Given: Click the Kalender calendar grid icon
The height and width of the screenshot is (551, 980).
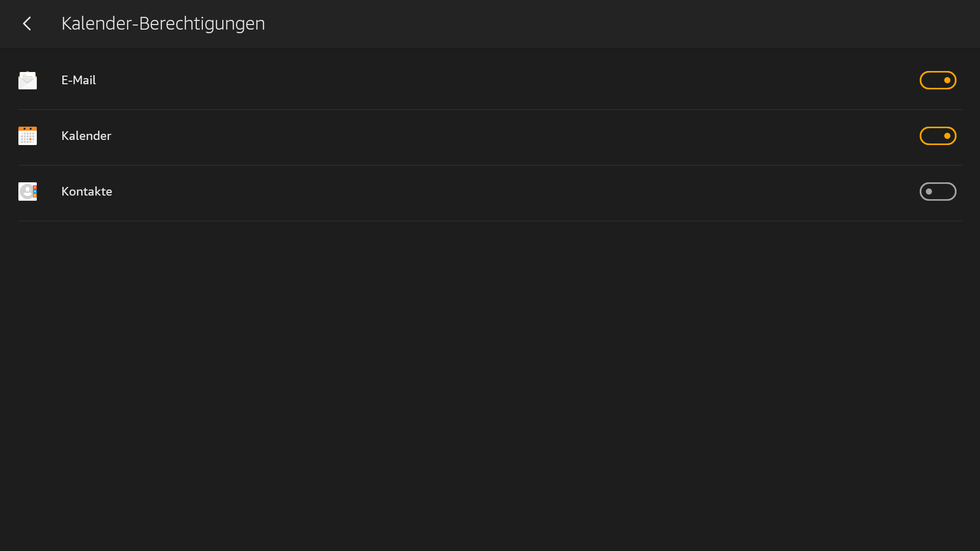Looking at the screenshot, I should click(x=28, y=136).
